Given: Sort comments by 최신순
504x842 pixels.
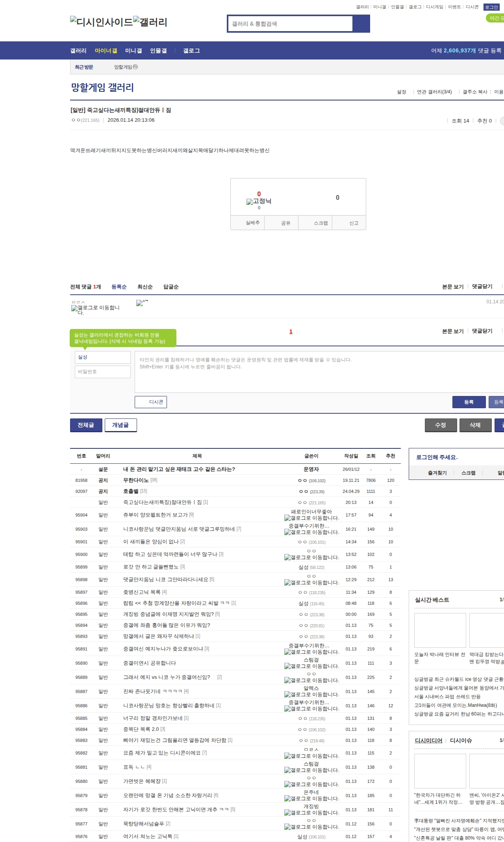Looking at the screenshot, I should coord(145,287).
